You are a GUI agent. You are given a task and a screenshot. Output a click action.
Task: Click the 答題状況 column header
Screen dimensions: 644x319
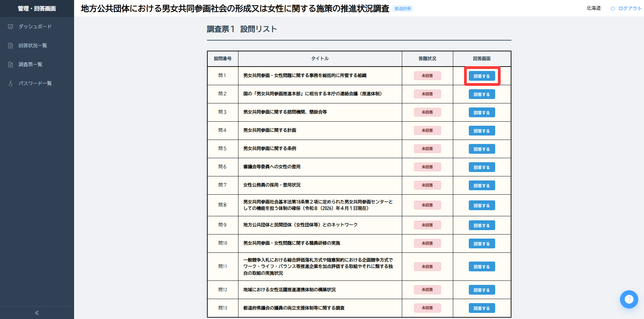pyautogui.click(x=427, y=58)
